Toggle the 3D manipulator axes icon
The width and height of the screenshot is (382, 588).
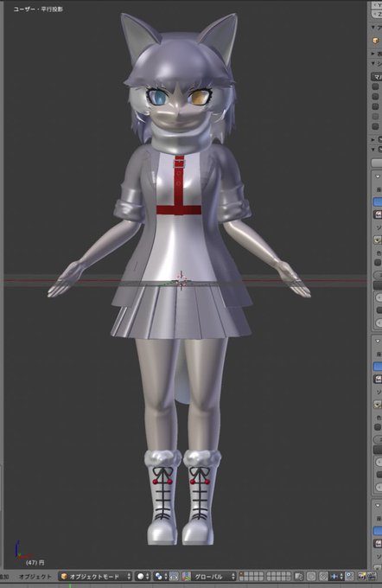[x=187, y=577]
